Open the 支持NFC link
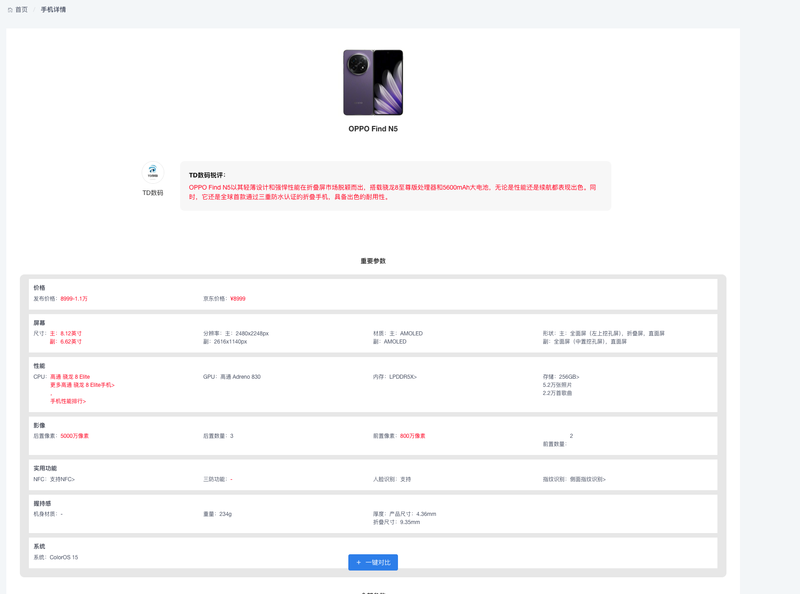Screen dimensions: 800x594 coord(62,479)
